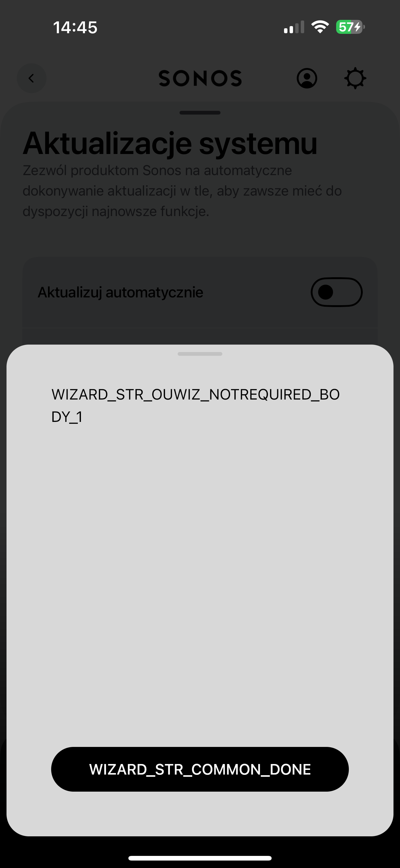Screen dimensions: 400x868
Task: Tap the bottom sheet drag handle
Action: point(200,354)
